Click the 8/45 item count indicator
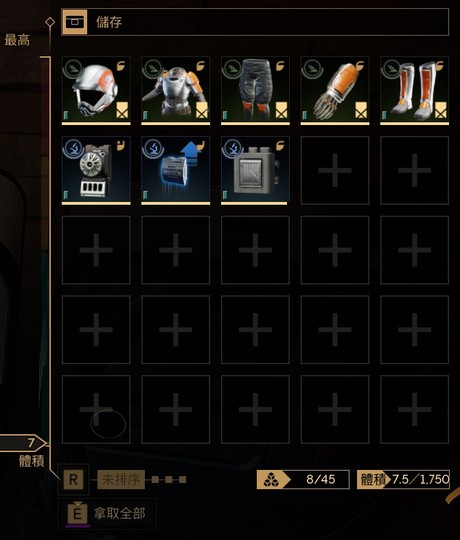 303,479
